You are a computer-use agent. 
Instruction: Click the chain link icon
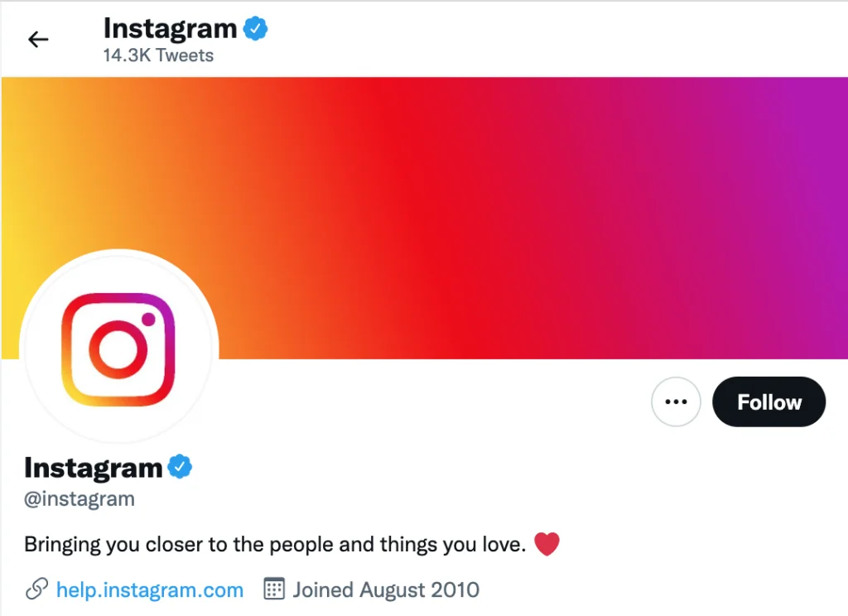click(x=36, y=589)
